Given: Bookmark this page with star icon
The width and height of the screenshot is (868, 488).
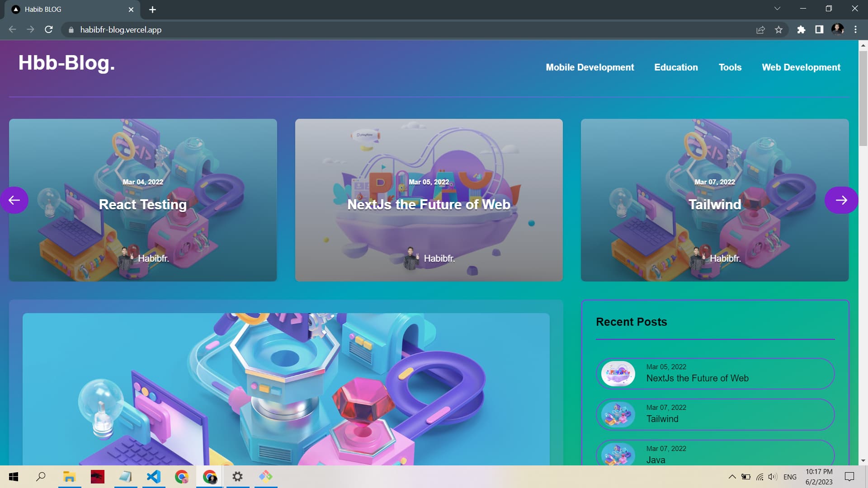Looking at the screenshot, I should coord(778,30).
